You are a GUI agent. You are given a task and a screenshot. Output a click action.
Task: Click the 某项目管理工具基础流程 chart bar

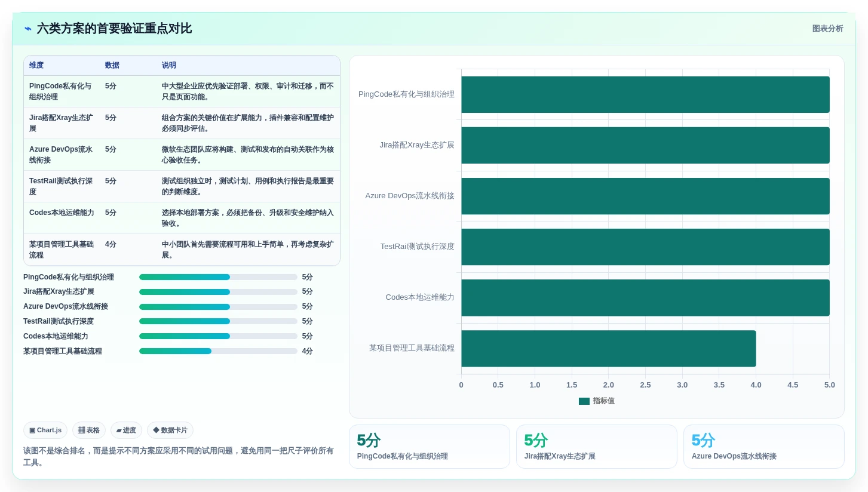pyautogui.click(x=609, y=348)
